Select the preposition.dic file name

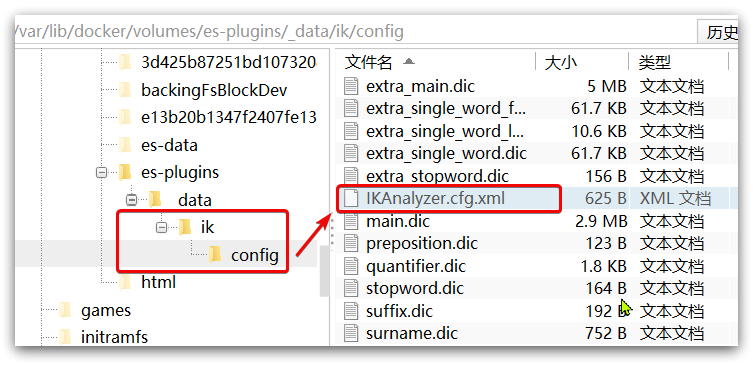point(422,243)
